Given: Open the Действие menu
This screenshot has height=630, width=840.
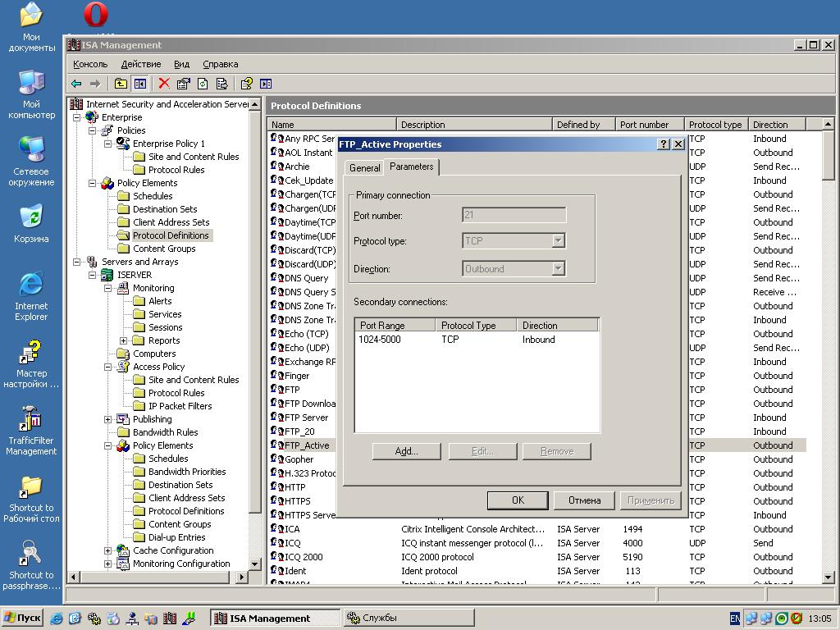Looking at the screenshot, I should [x=141, y=64].
